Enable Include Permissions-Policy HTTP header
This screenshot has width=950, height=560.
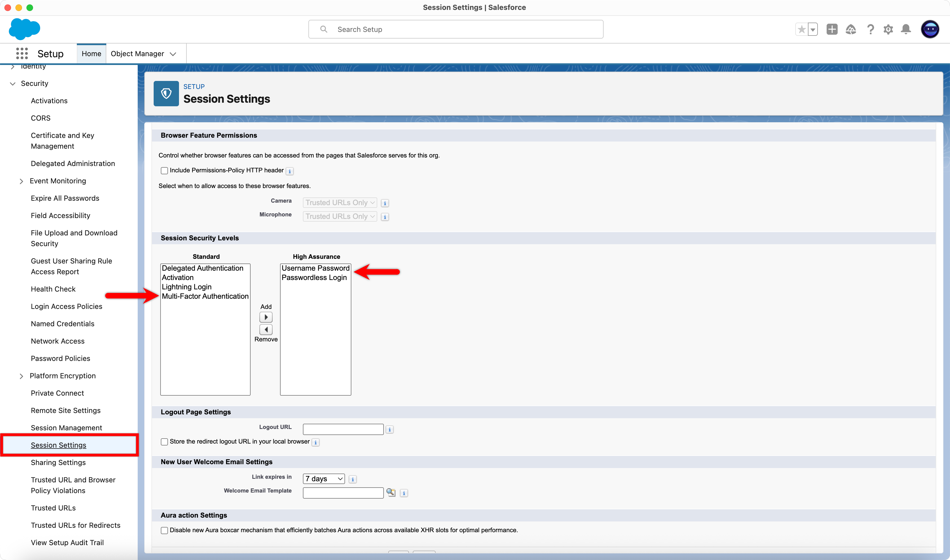point(164,171)
